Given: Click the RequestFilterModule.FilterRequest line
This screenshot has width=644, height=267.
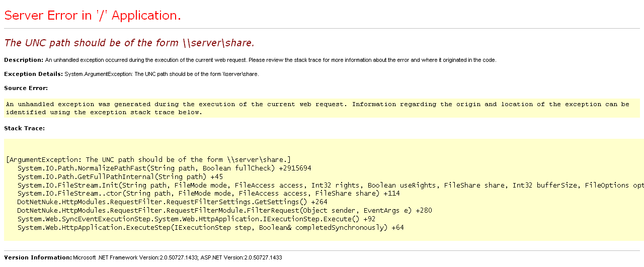Looking at the screenshot, I should 224,211.
